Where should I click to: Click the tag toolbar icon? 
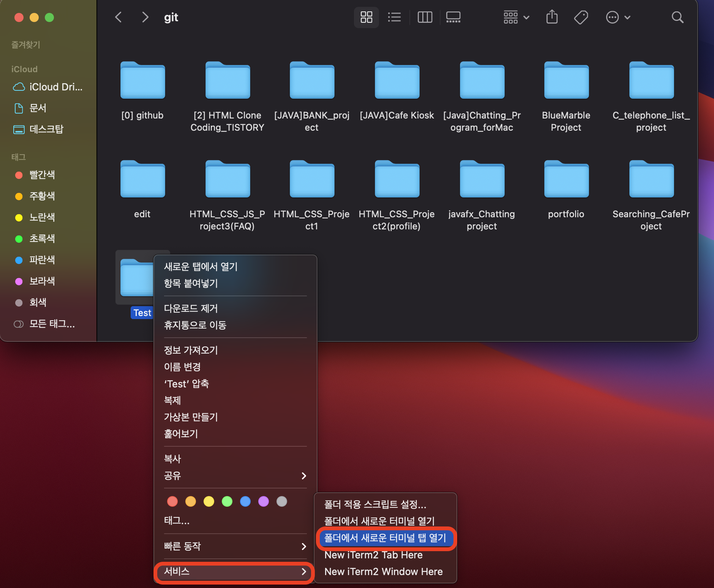point(581,17)
